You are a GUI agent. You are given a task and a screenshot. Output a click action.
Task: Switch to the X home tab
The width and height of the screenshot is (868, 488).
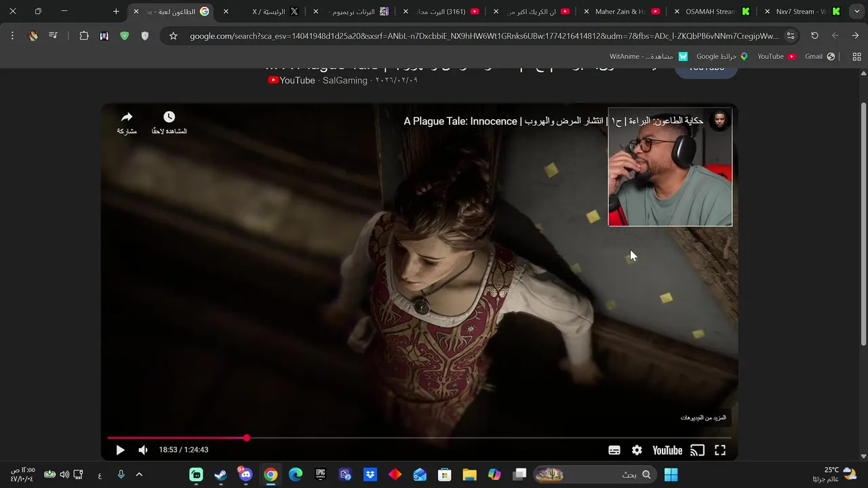[264, 12]
